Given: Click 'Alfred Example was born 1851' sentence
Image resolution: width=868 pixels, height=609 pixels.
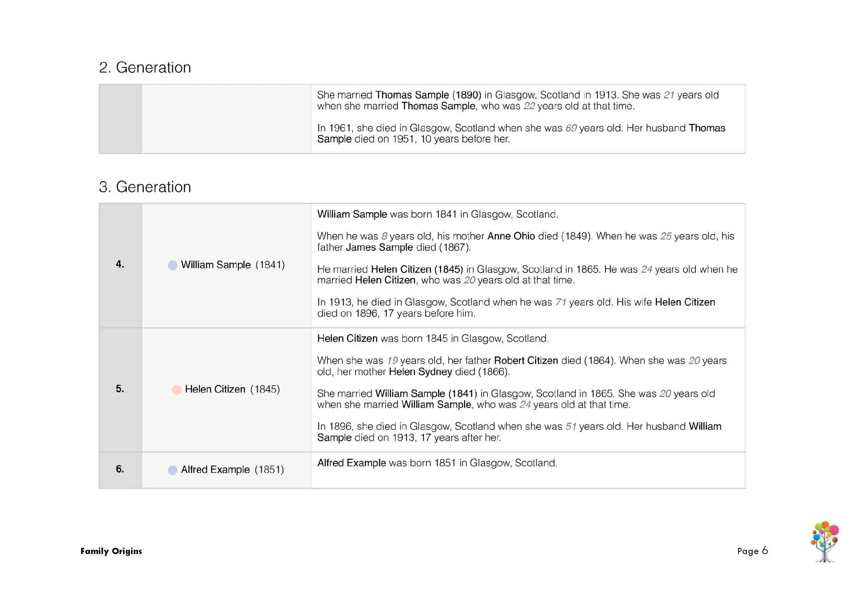Looking at the screenshot, I should 437,463.
